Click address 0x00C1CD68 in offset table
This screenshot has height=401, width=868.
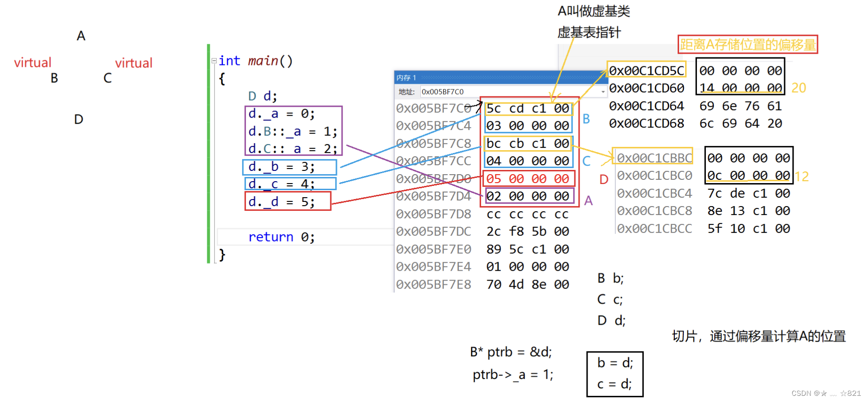tap(647, 123)
